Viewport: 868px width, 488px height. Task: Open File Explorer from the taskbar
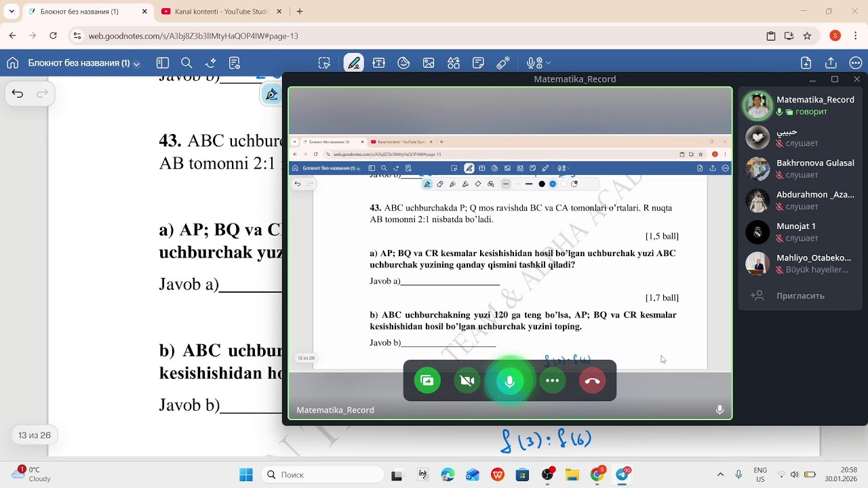(x=572, y=474)
